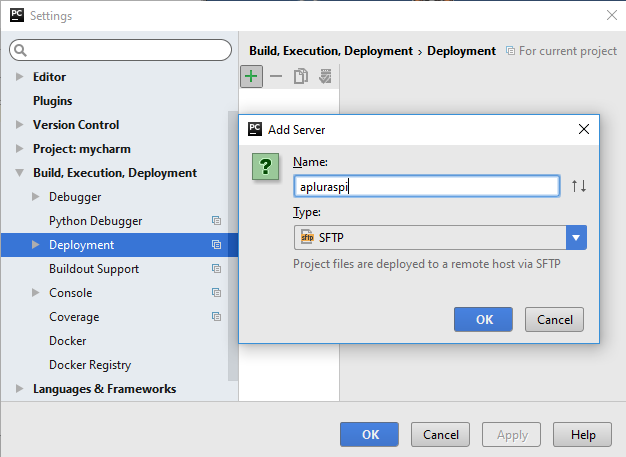Image resolution: width=626 pixels, height=457 pixels.
Task: Click the Version Control label
Action: (76, 125)
